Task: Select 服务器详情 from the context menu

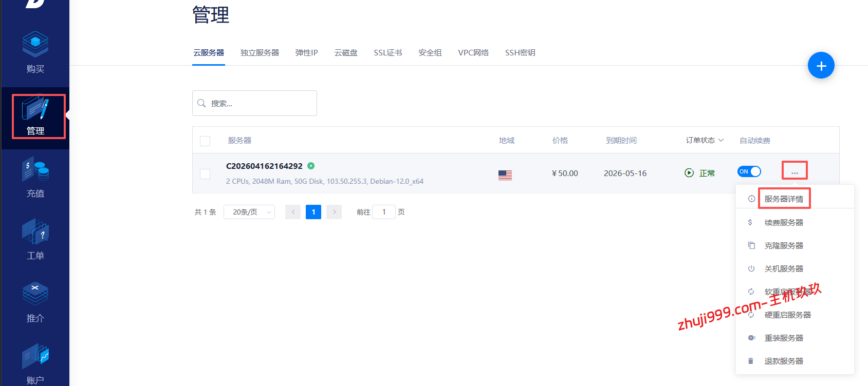Action: click(783, 199)
